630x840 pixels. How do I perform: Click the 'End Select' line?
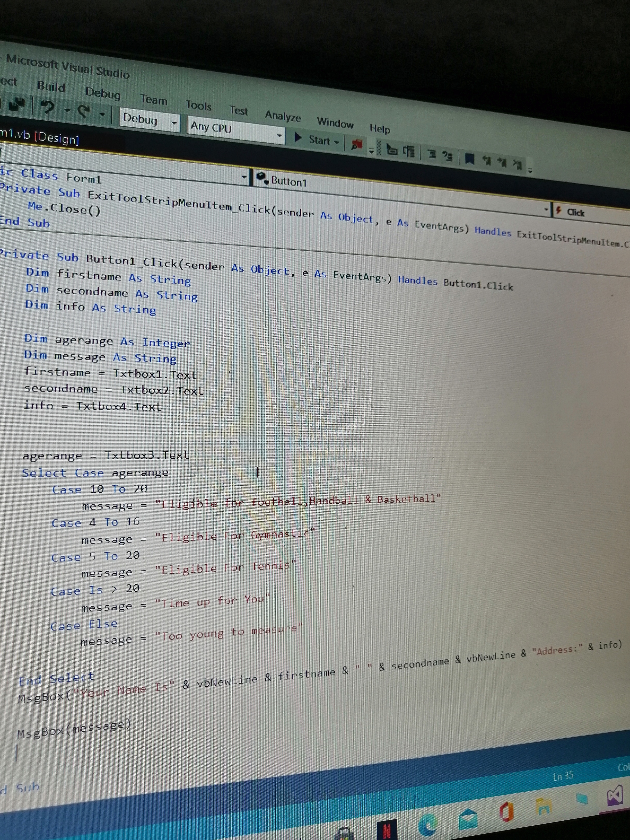(x=57, y=679)
